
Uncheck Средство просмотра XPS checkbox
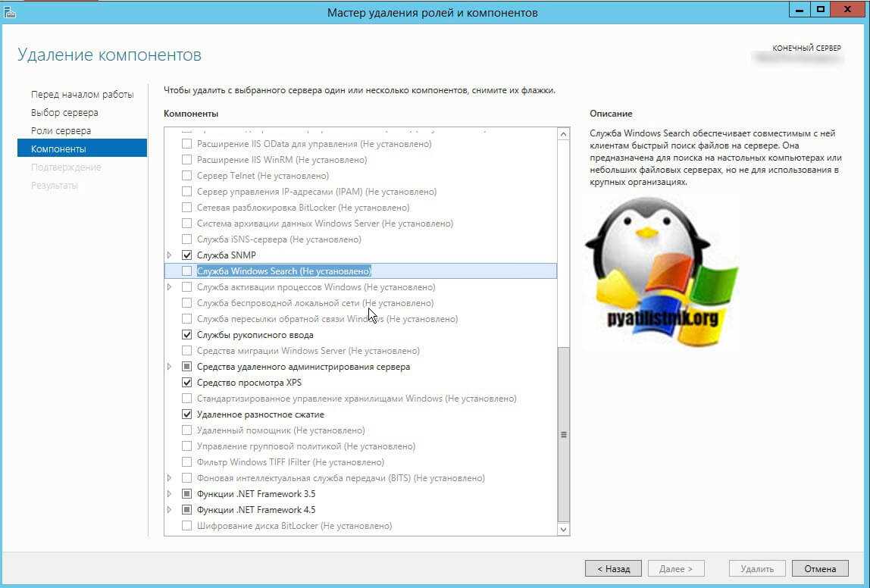click(187, 383)
